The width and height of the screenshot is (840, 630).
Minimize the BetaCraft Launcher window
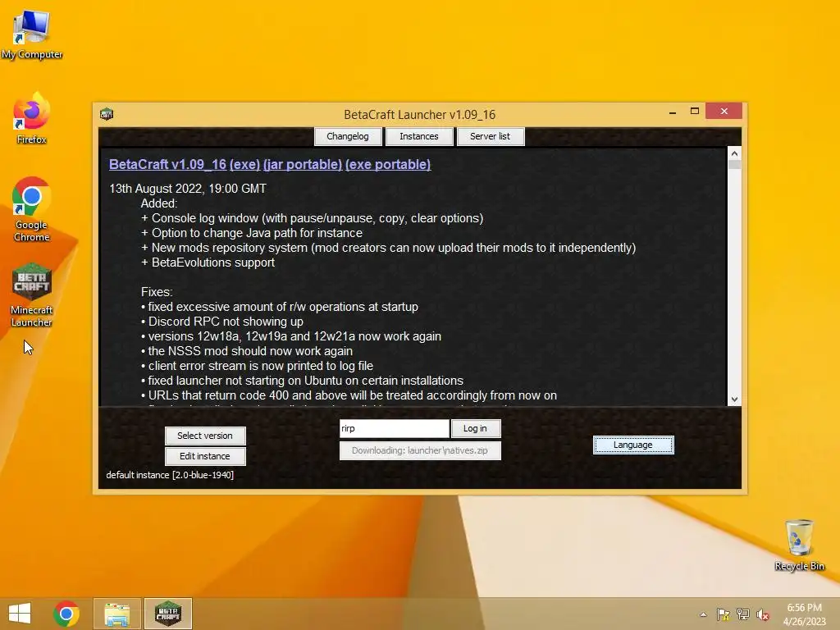pyautogui.click(x=673, y=112)
